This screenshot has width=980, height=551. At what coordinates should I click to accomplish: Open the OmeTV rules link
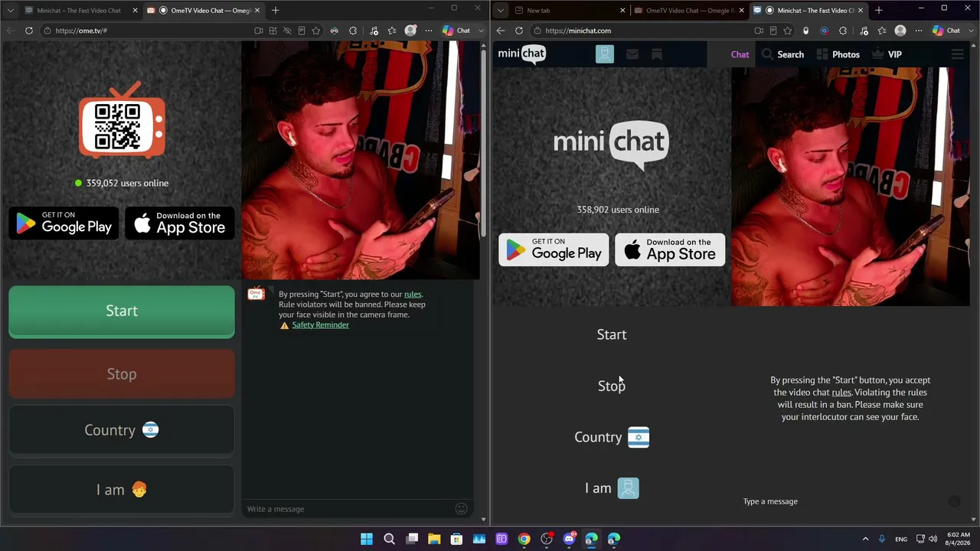tap(413, 294)
